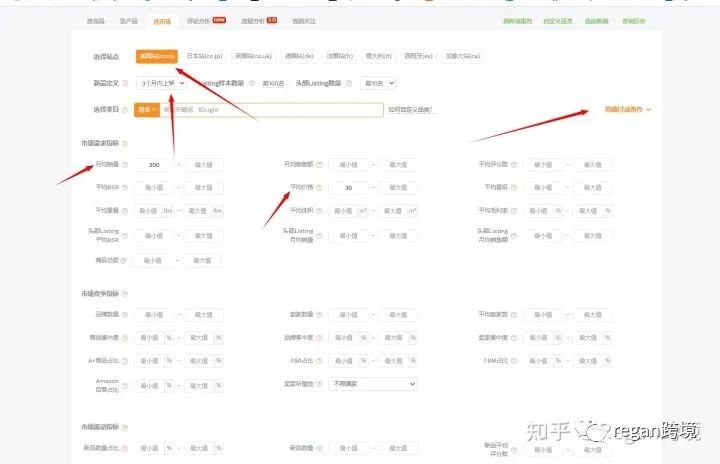Select the 美国站(com) site option
Screen dimensions: 720x464
[x=157, y=56]
